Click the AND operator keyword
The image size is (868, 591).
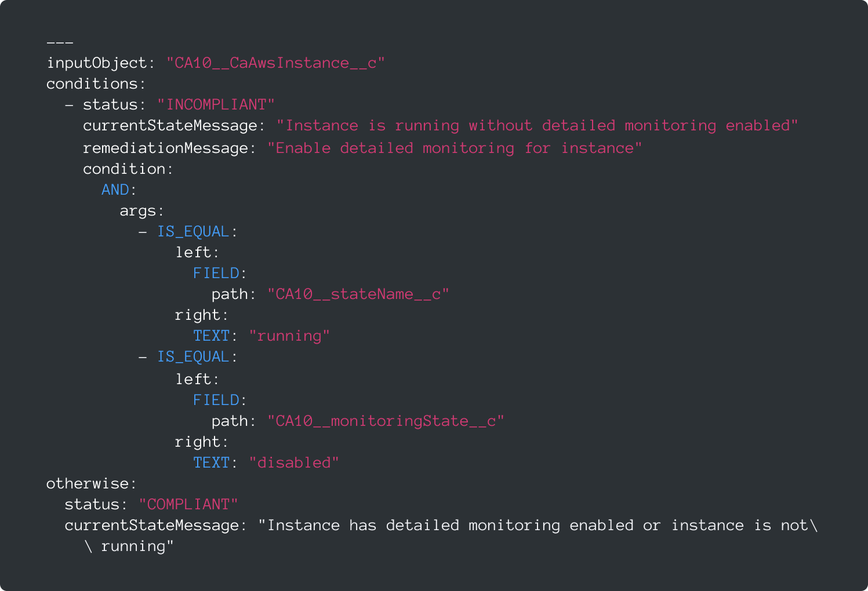115,190
